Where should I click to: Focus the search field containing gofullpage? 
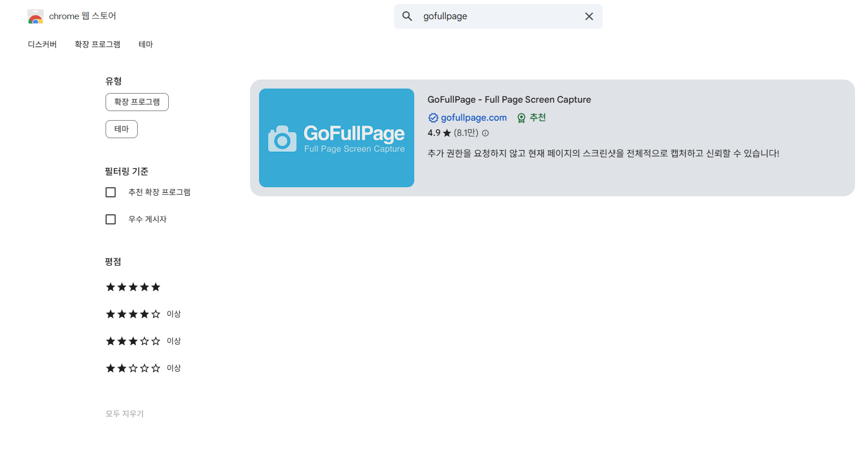tap(498, 16)
